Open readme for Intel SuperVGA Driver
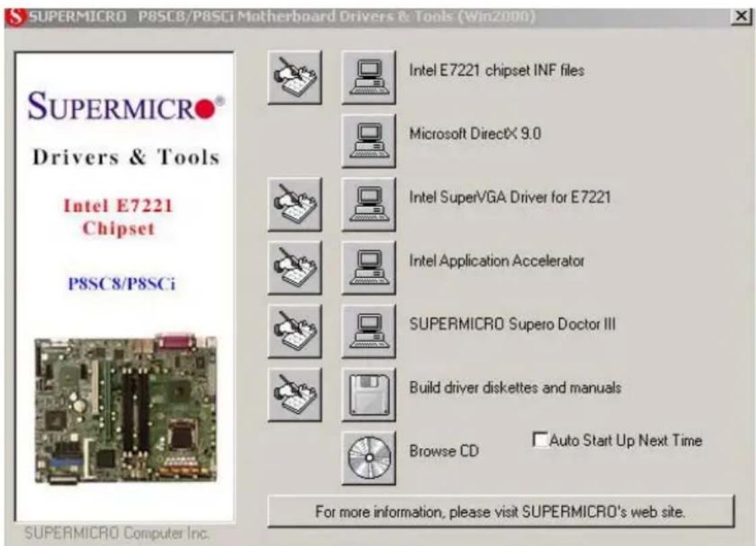 [x=294, y=204]
